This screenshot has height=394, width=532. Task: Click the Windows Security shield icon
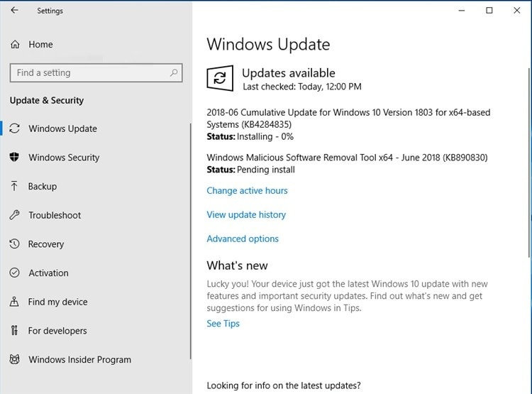pyautogui.click(x=14, y=157)
